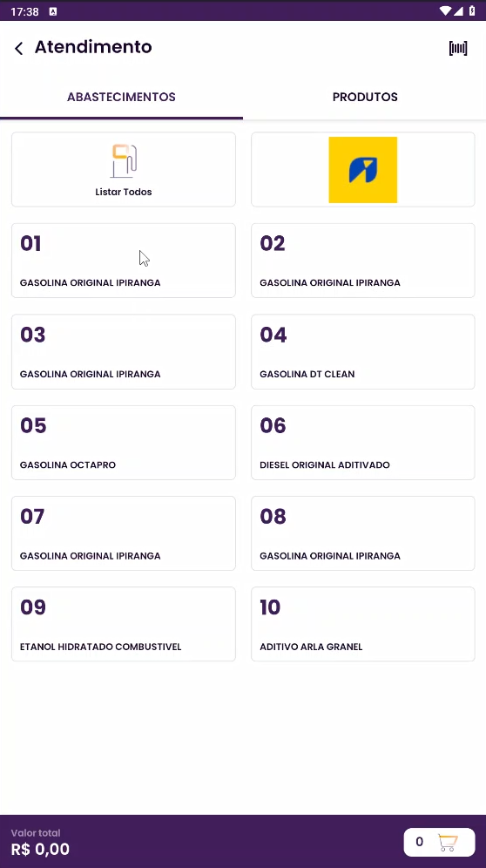The image size is (486, 868).
Task: Tap the Wi-Fi status bar icon
Action: [x=446, y=10]
